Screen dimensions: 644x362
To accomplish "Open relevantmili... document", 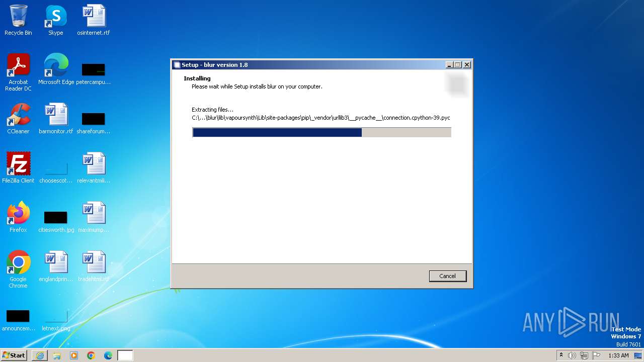I will (94, 168).
